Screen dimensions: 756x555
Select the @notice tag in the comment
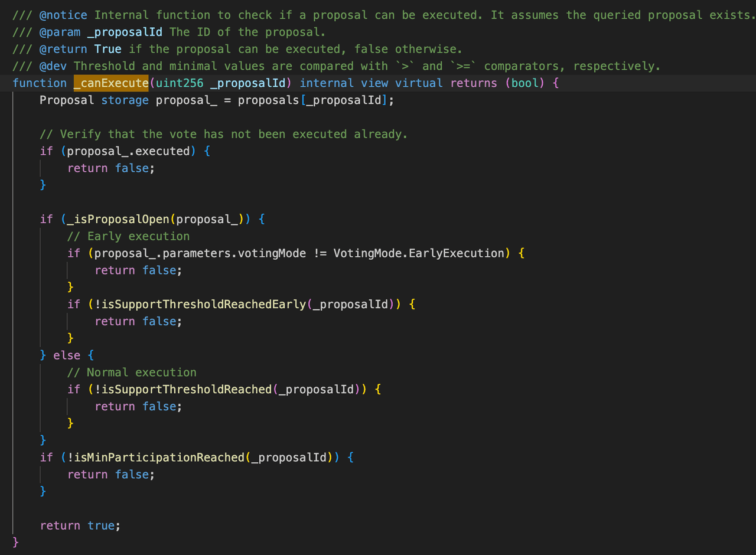pyautogui.click(x=63, y=15)
